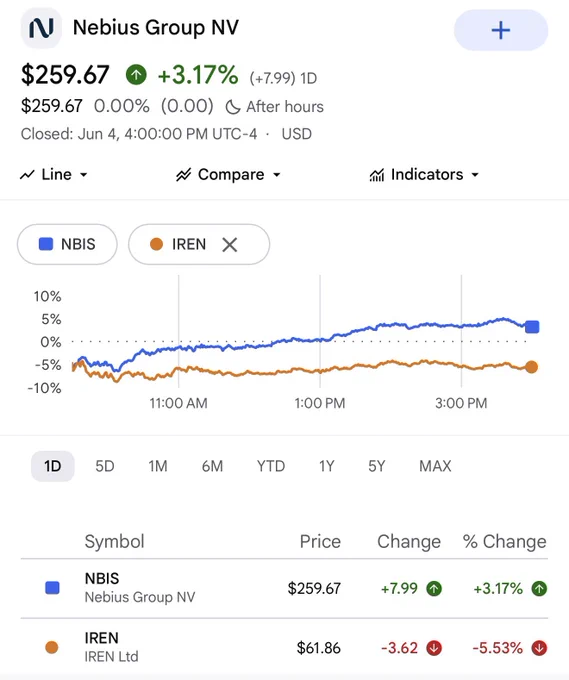Click the down-arrow icon next to -3.62
569x680 pixels.
(434, 648)
